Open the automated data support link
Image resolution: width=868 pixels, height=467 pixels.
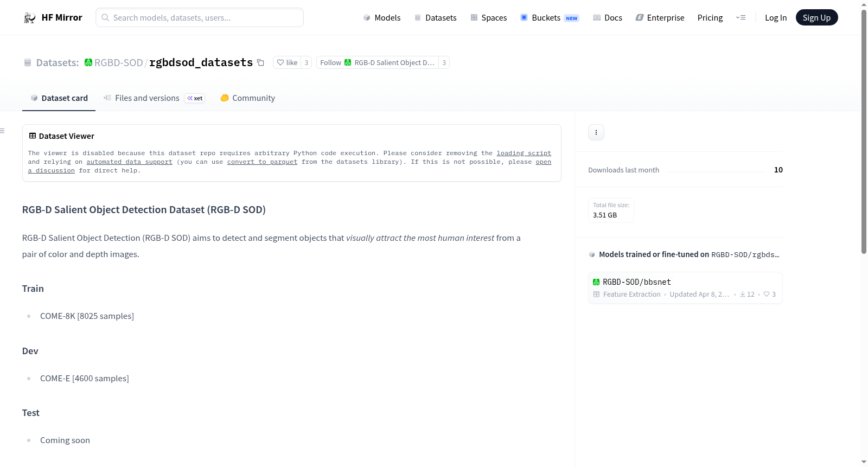click(x=129, y=162)
